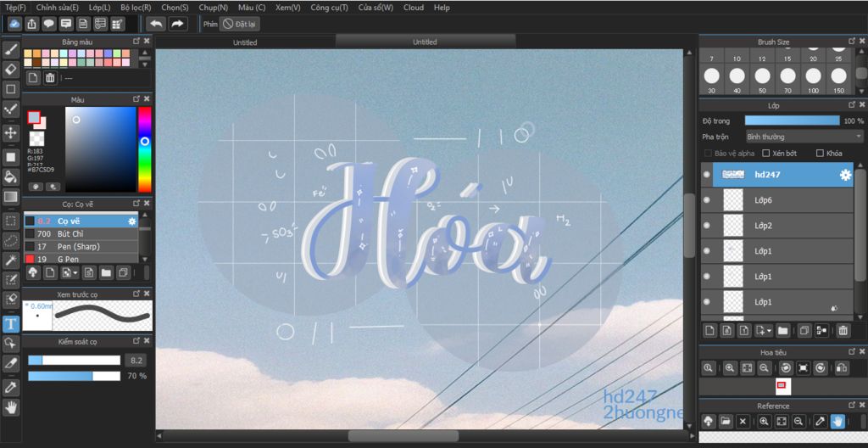This screenshot has width=868, height=448.
Task: Add a new folder in the Lớp panel
Action: point(782,331)
